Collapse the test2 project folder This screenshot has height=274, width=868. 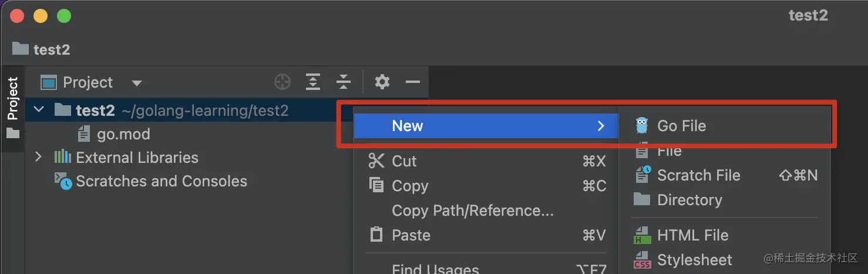39,110
